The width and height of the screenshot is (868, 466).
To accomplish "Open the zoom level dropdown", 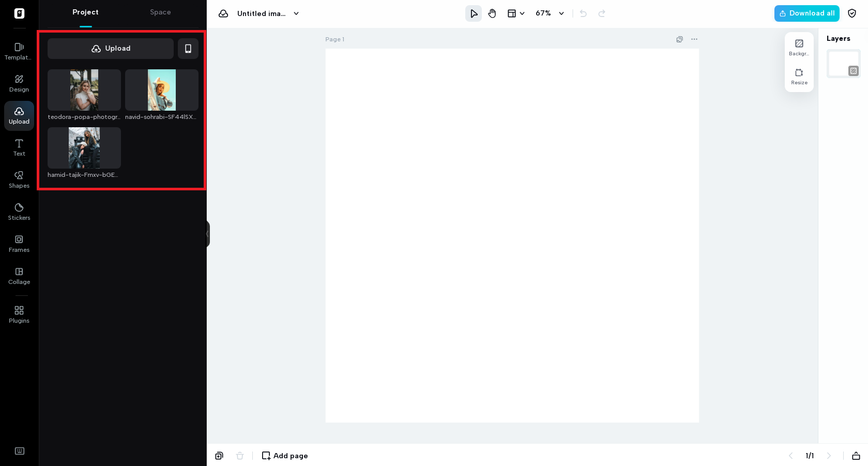I will click(x=549, y=13).
